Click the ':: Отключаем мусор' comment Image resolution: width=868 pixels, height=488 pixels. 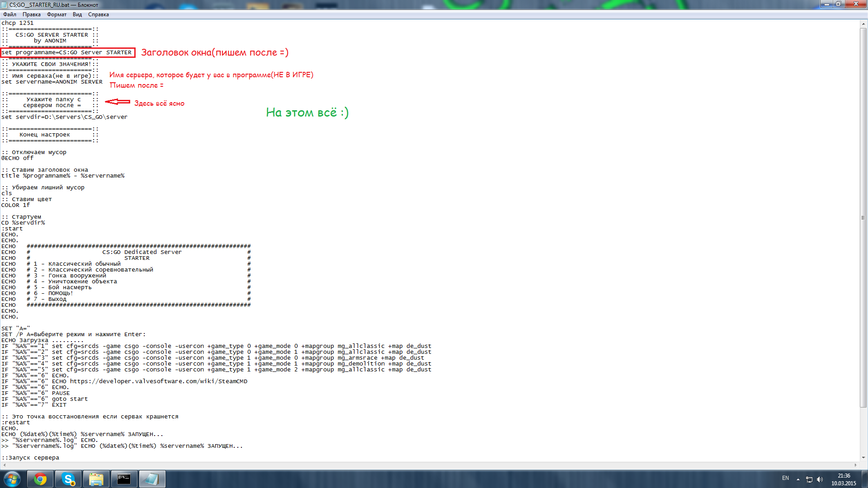[34, 152]
